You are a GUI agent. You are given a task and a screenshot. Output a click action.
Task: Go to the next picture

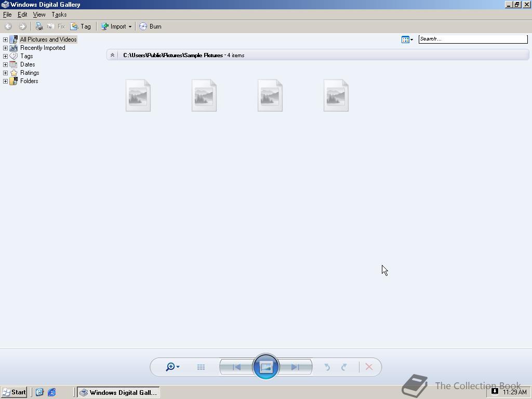point(295,367)
